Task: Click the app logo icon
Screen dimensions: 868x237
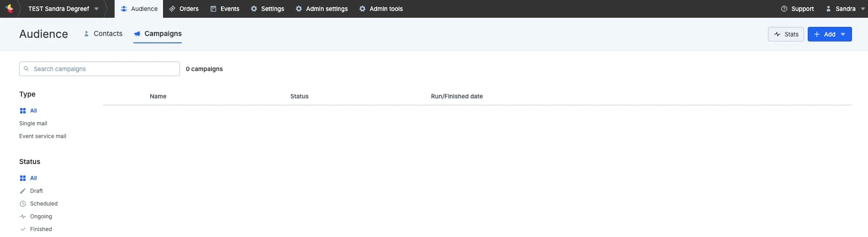Action: coord(9,9)
